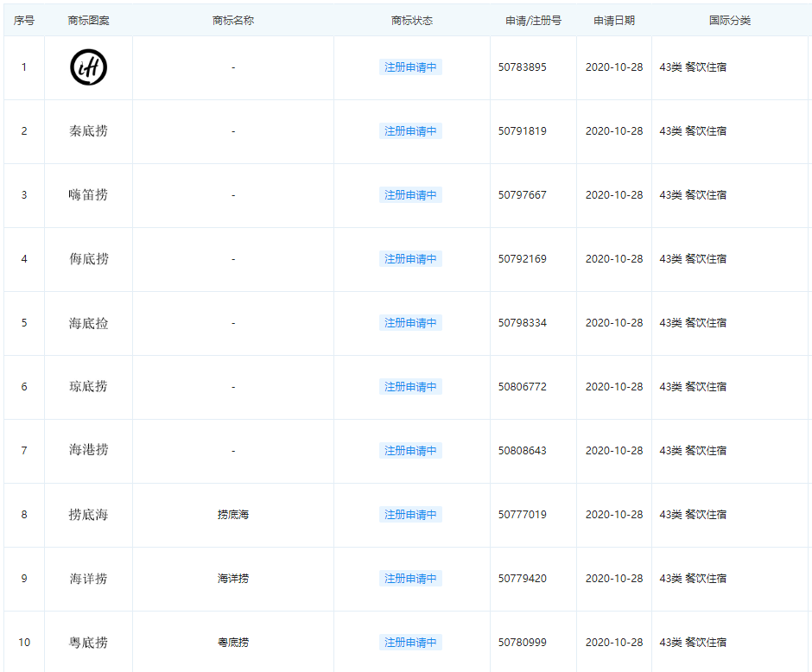Click 注册申请中 status for 50780999
Image resolution: width=812 pixels, height=672 pixels.
point(410,643)
